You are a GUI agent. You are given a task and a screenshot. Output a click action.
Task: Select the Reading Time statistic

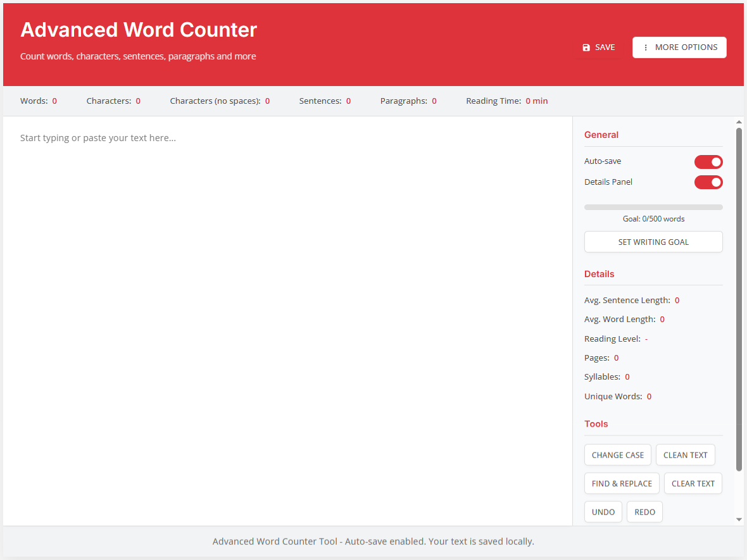pyautogui.click(x=506, y=101)
